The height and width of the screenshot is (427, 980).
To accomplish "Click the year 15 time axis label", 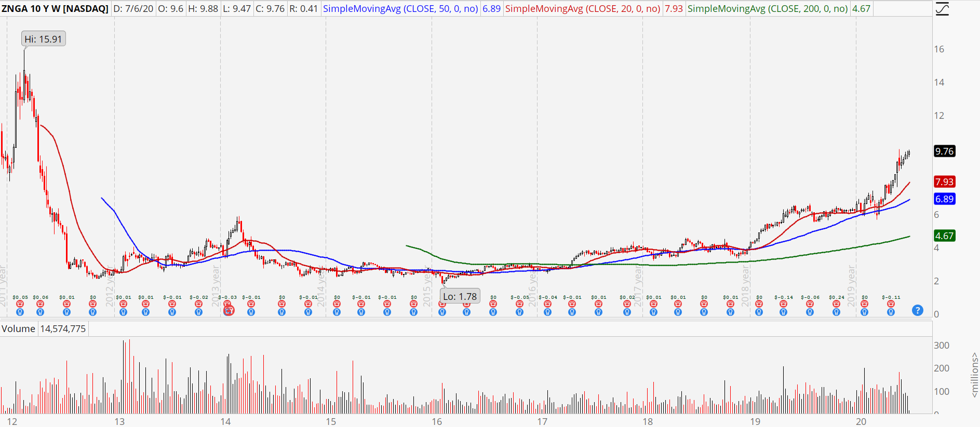I will tap(331, 421).
